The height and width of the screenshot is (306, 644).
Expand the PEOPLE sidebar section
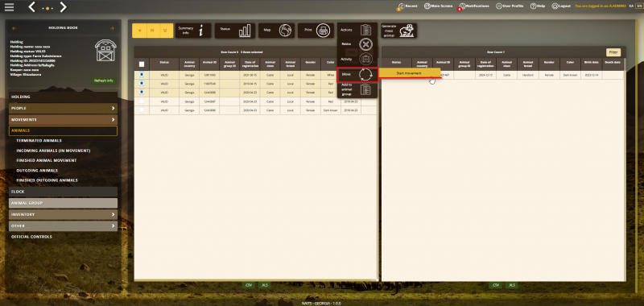(64, 109)
